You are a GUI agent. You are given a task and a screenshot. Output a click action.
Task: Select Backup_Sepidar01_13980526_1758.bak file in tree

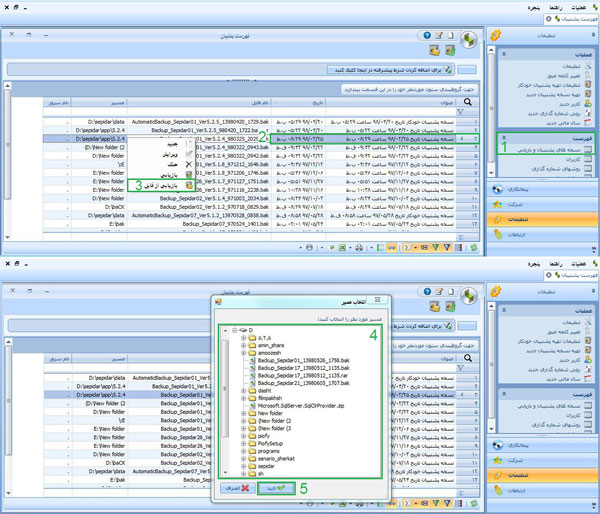click(x=300, y=361)
